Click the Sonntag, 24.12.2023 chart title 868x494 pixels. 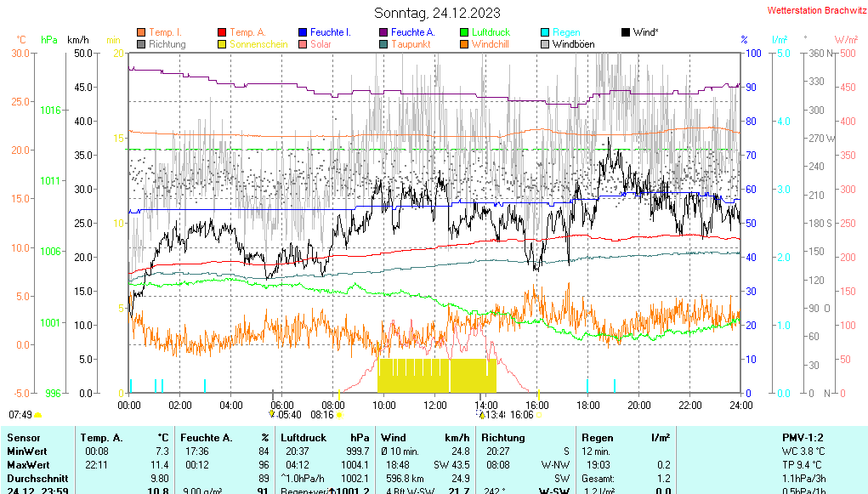[437, 13]
